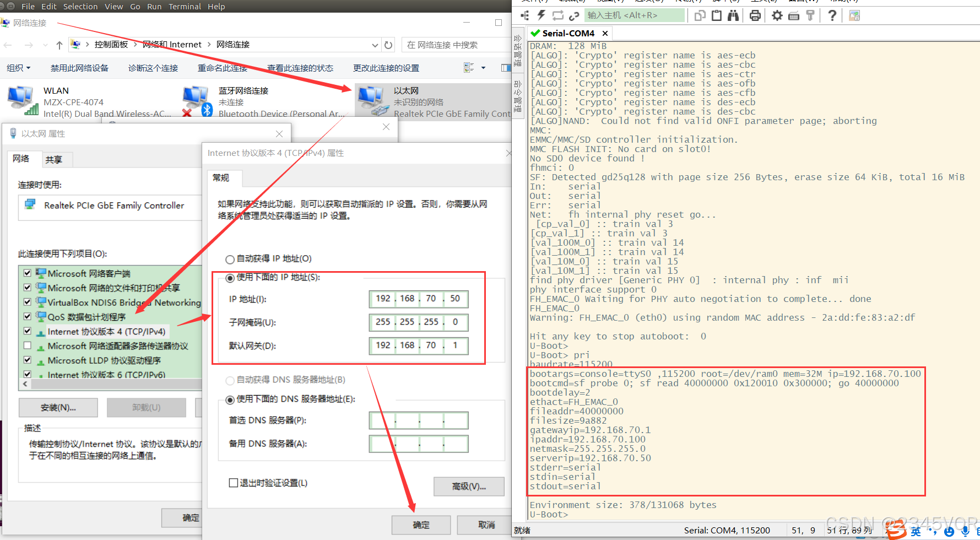Click the breadcrumb chevron after 控制面板
Viewport: 980px width, 540px height.
click(136, 44)
